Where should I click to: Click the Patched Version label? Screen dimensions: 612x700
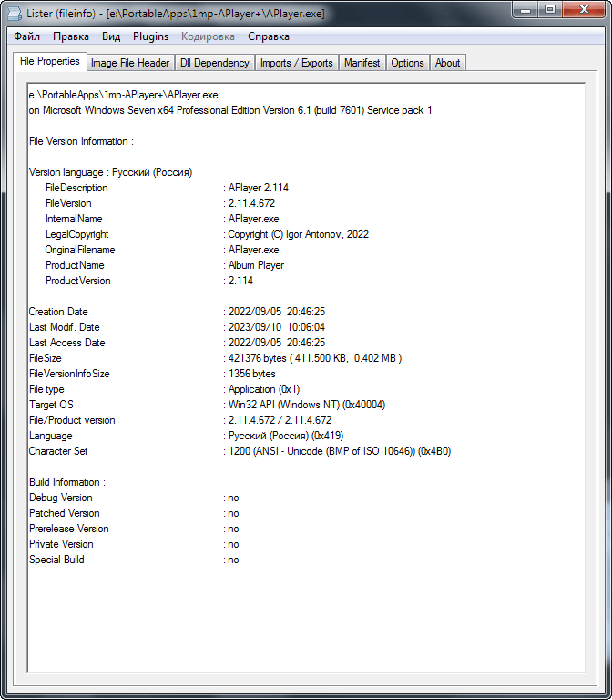click(65, 513)
